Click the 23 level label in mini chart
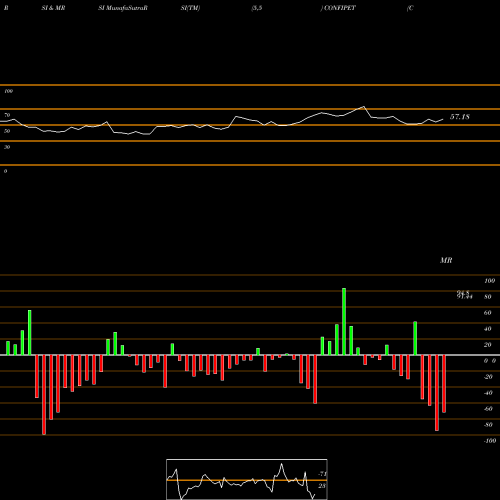Image resolution: width=500 pixels, height=500 pixels. click(x=322, y=486)
